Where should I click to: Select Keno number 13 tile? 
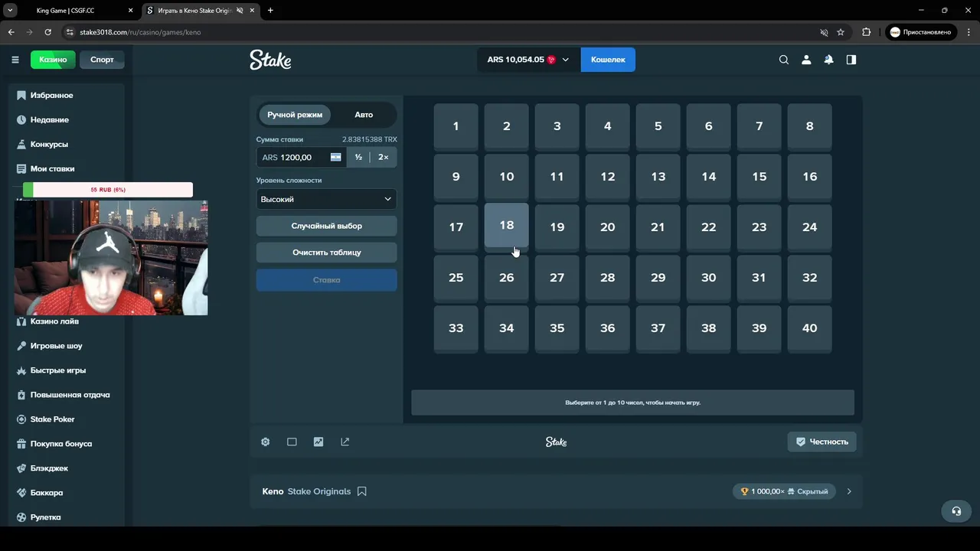coord(658,177)
